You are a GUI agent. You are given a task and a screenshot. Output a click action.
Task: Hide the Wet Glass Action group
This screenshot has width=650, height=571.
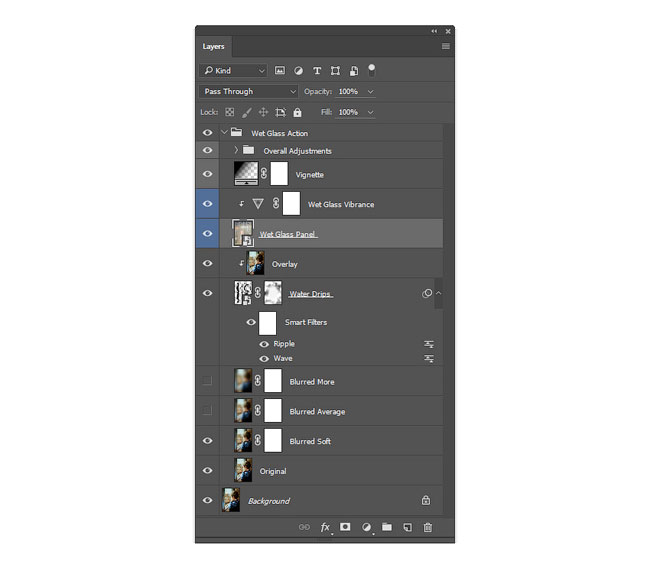tap(207, 133)
